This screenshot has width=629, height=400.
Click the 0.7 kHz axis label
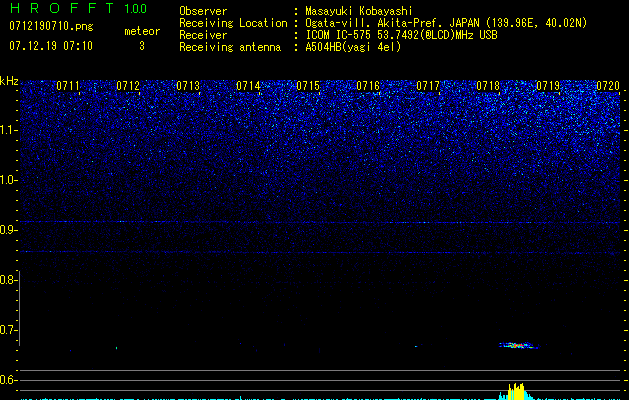pos(8,330)
